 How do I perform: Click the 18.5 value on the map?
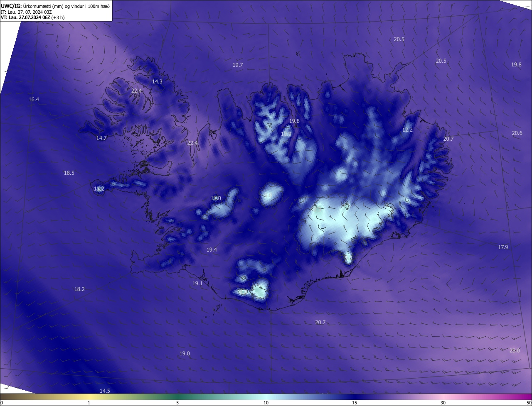point(69,173)
